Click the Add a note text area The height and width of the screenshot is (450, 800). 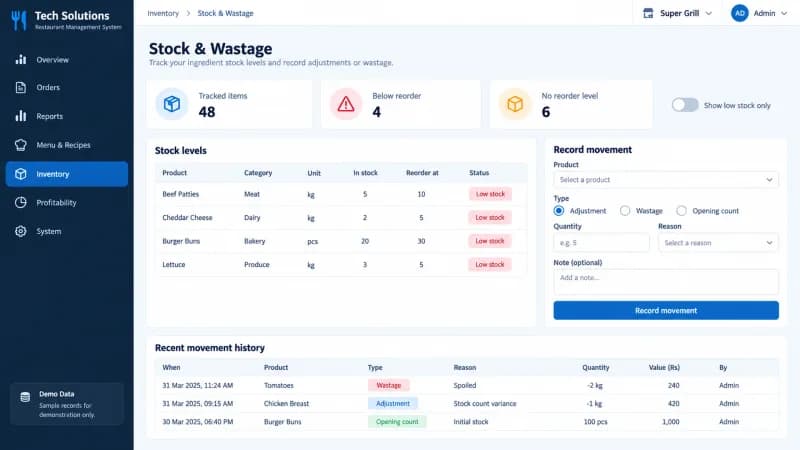click(x=666, y=282)
